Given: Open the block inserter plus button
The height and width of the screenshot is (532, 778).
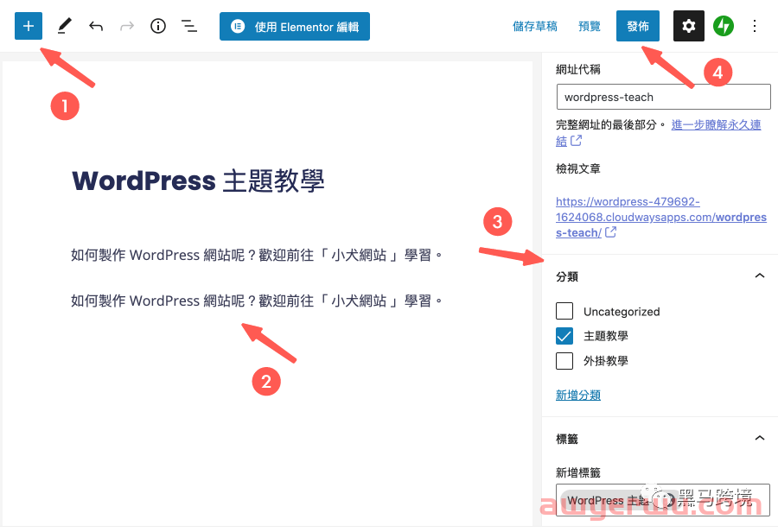Looking at the screenshot, I should (x=29, y=26).
